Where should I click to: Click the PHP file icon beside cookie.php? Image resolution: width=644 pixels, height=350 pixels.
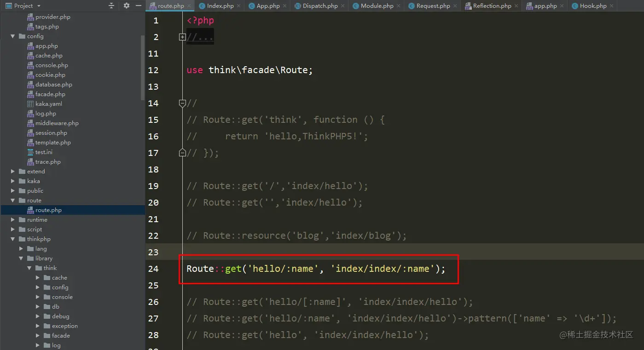30,75
